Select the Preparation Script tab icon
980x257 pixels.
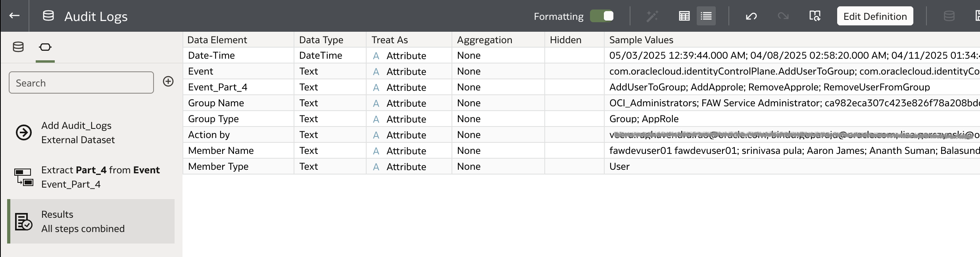pos(45,47)
